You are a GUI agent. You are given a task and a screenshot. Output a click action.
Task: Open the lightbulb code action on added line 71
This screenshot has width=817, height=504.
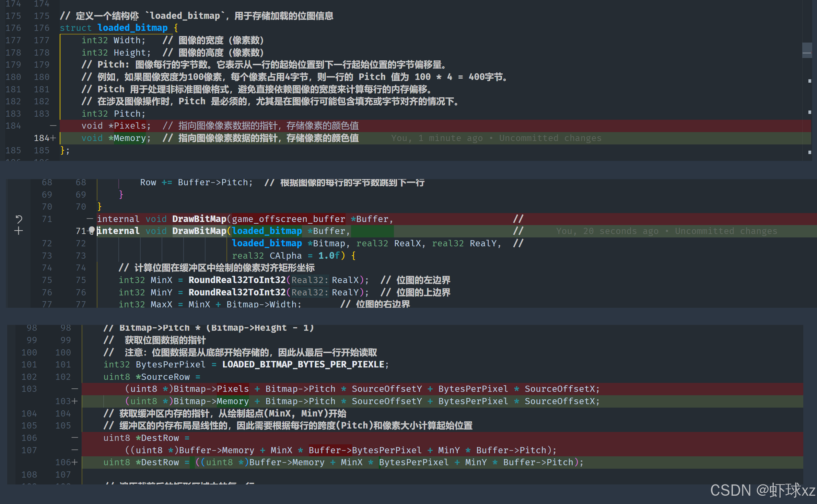tap(92, 230)
